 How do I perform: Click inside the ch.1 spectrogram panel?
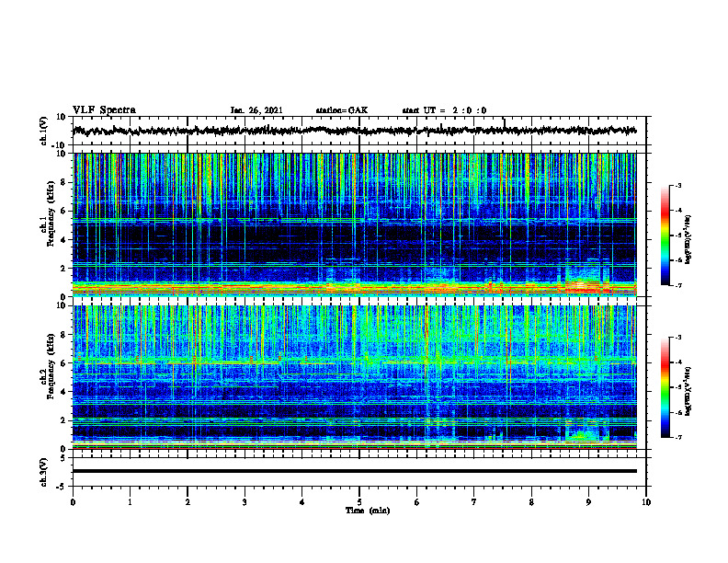(355, 224)
